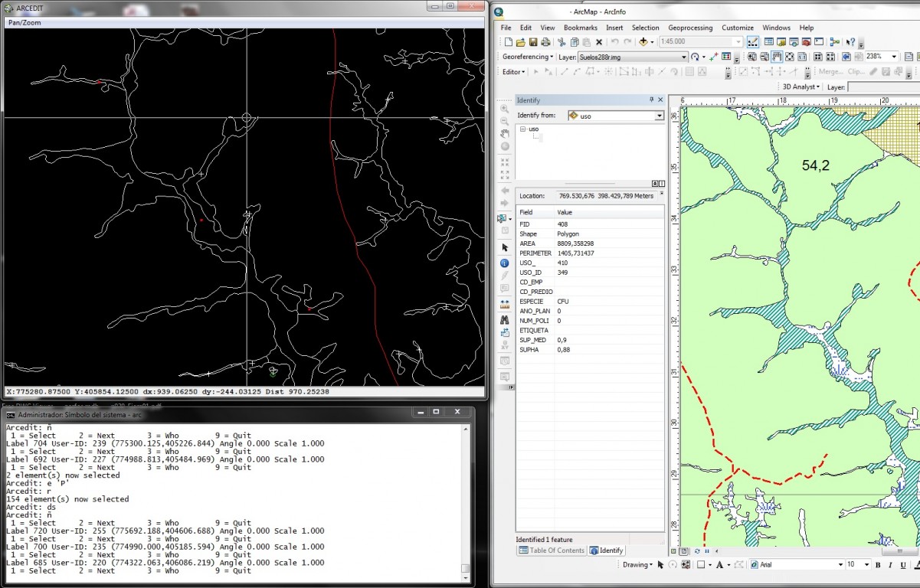Collapse the uso tree node

tap(523, 129)
